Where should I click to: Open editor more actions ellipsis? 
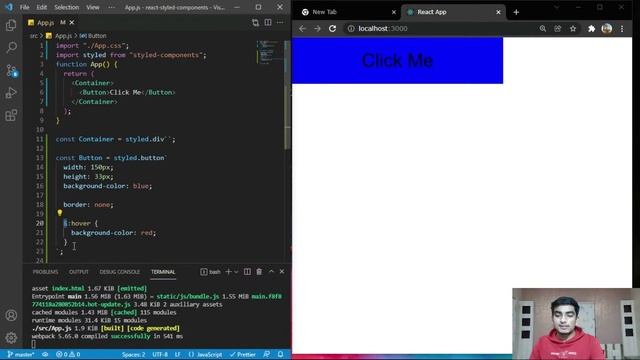[280, 22]
